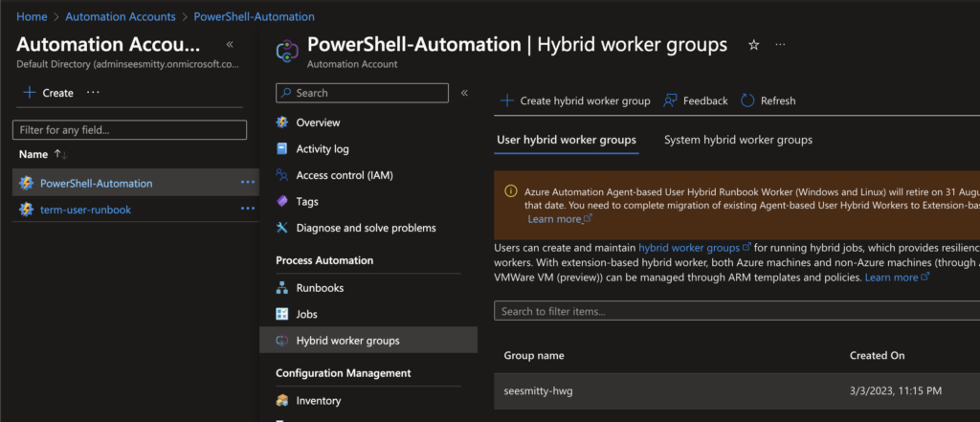The height and width of the screenshot is (422, 980).
Task: Open the Tags menu item
Action: (x=307, y=201)
